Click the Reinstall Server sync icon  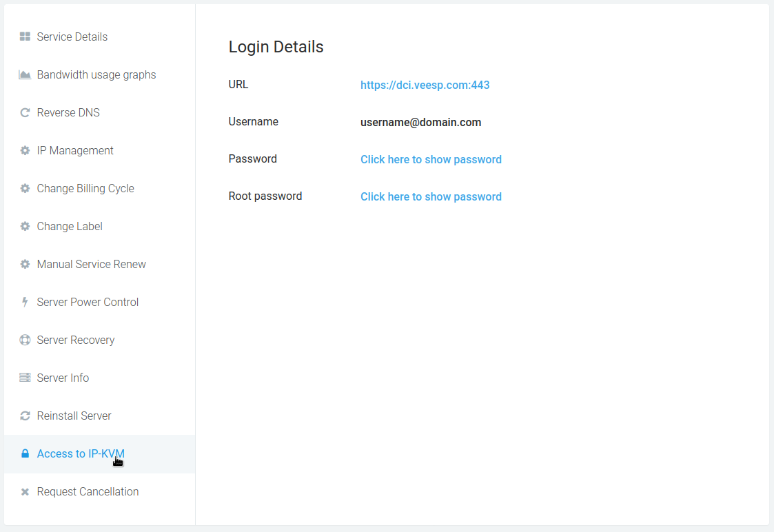click(x=25, y=416)
